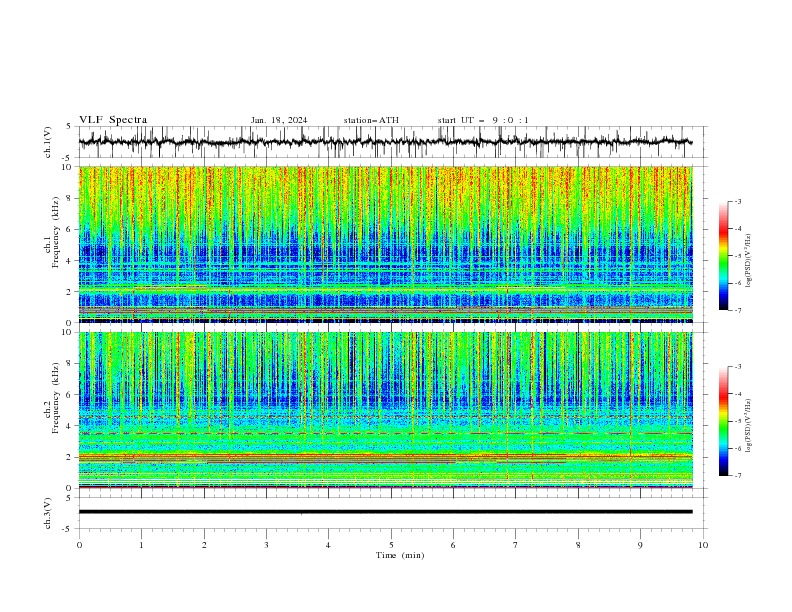This screenshot has width=792, height=612.
Task: Click time axis tick label "3"
Action: coord(266,545)
